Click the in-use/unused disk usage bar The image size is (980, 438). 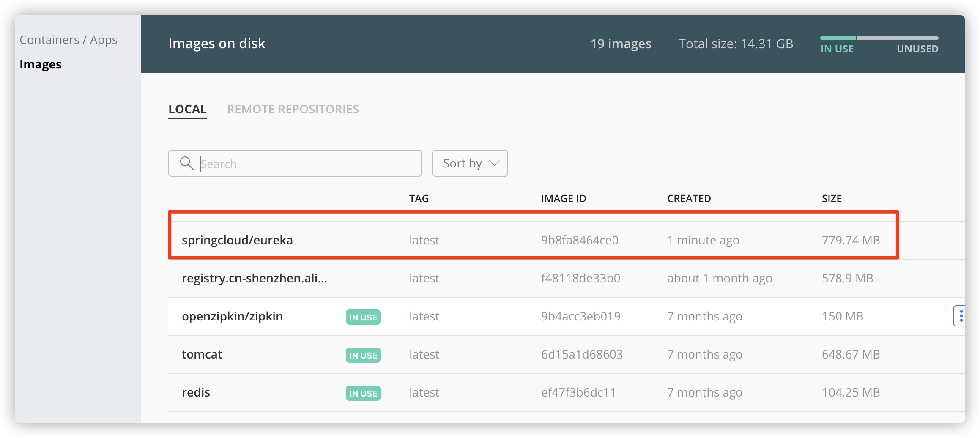[x=879, y=38]
